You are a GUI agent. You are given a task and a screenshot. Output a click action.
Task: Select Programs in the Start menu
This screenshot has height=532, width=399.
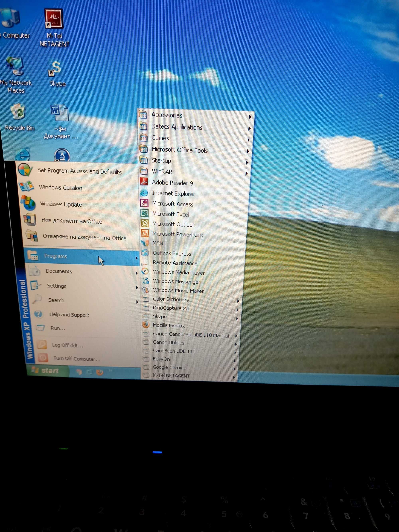(82, 257)
